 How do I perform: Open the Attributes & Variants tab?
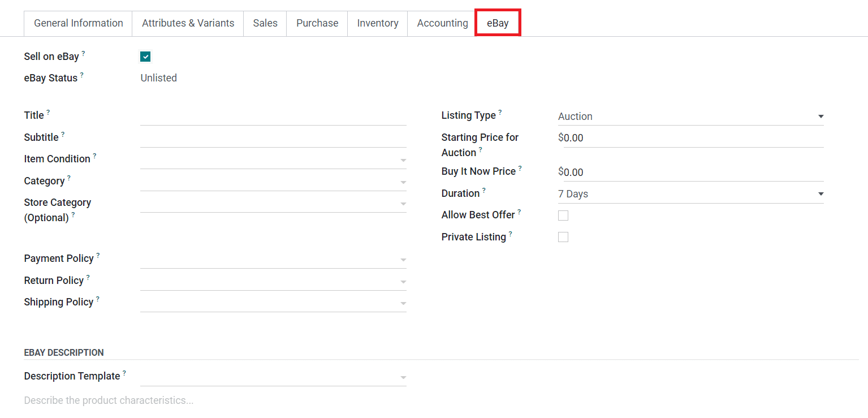click(188, 23)
